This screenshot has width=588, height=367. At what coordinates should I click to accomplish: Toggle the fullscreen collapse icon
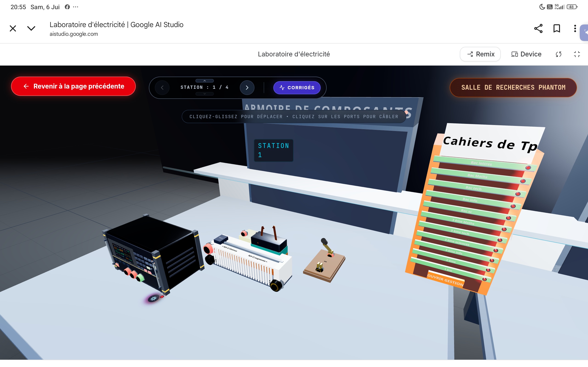coord(577,54)
